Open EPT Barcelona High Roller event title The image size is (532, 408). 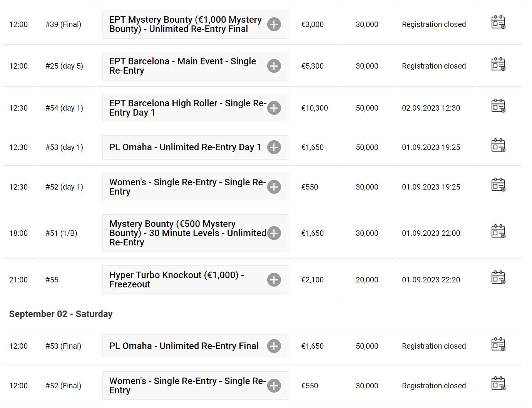[x=187, y=108]
